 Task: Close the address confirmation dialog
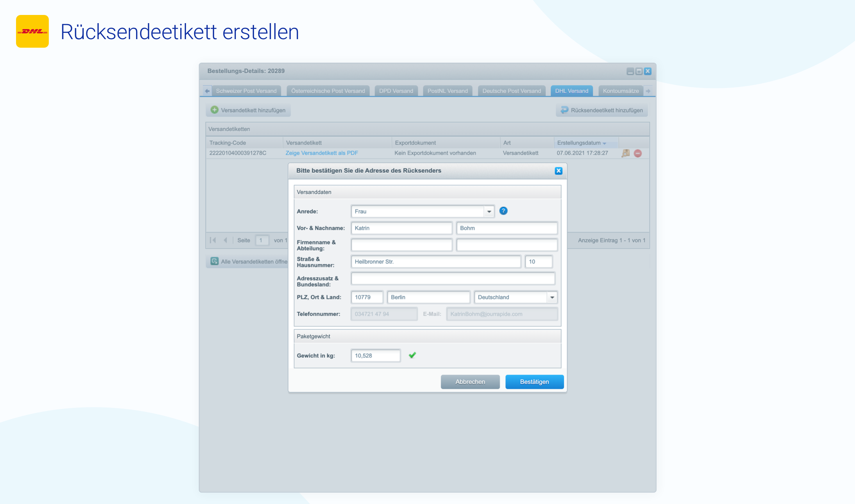558,171
